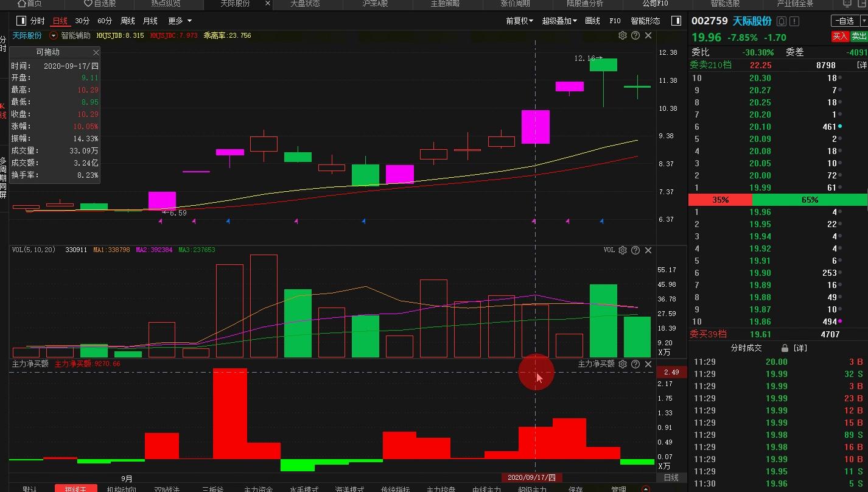Open settings gear on 主力净买额 panel
Screen dimensions: 868x492
point(622,364)
